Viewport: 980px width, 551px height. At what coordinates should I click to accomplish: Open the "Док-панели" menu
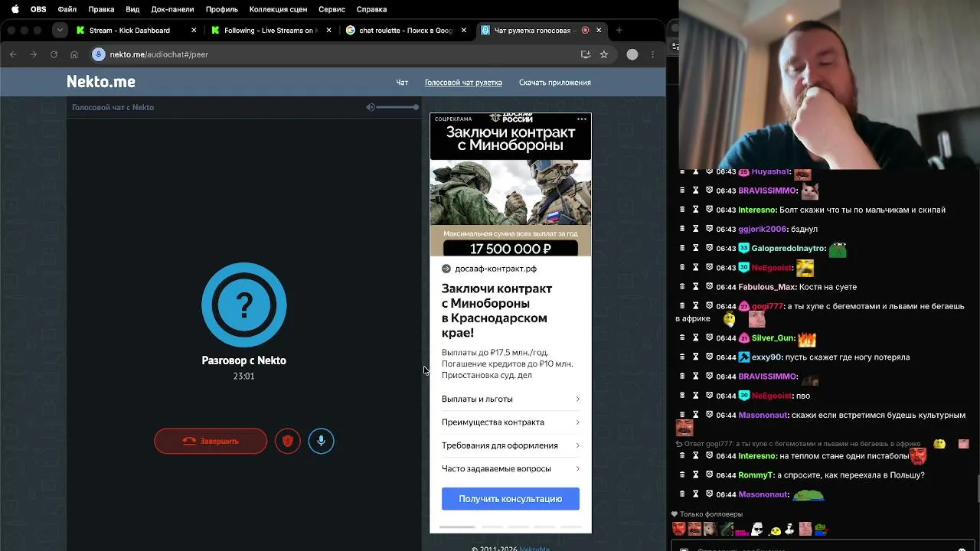point(173,9)
